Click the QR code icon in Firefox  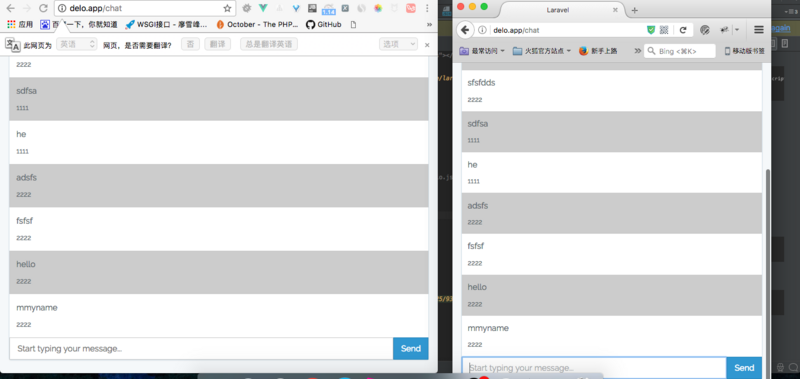664,30
